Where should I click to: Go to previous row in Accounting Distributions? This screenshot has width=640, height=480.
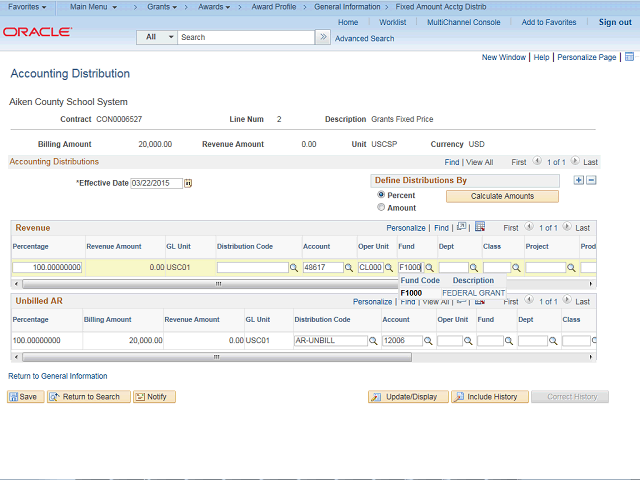click(537, 161)
